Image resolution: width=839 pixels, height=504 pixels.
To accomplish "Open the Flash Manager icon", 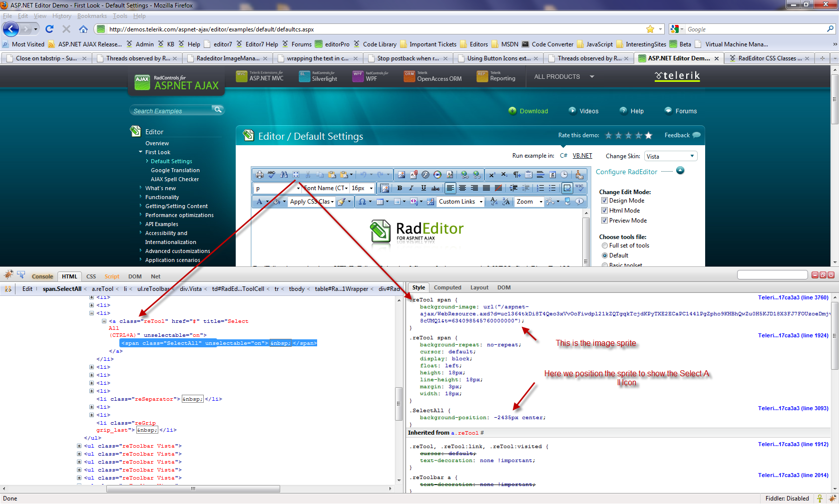I will point(425,175).
